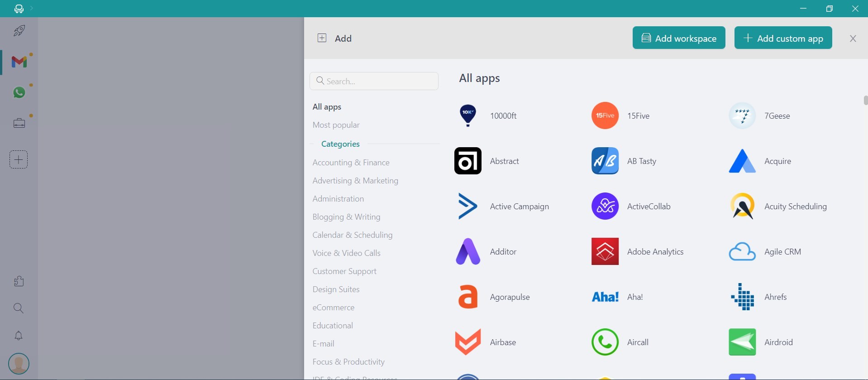The height and width of the screenshot is (380, 868).
Task: Click the app logo in title bar
Action: click(x=19, y=9)
